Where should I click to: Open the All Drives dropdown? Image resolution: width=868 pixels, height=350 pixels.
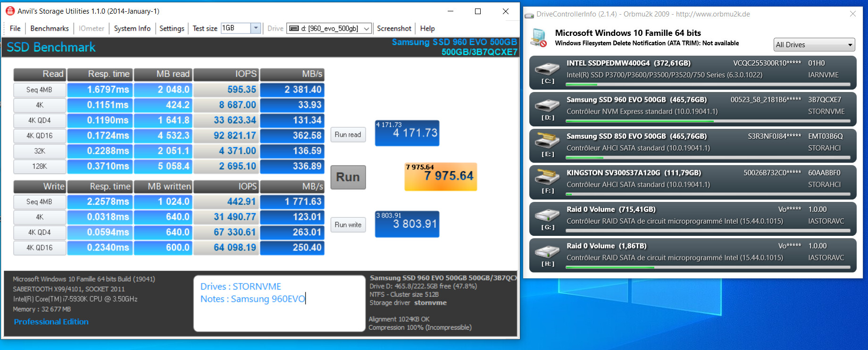tap(814, 44)
